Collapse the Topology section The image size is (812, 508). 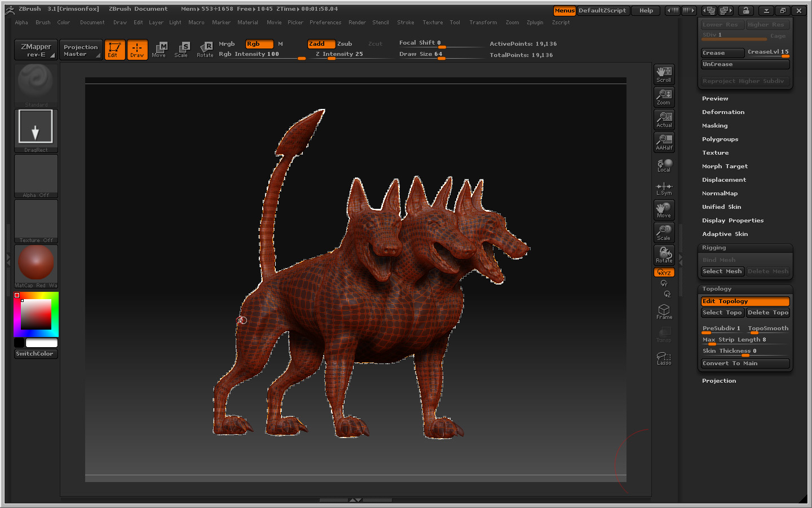pyautogui.click(x=716, y=289)
